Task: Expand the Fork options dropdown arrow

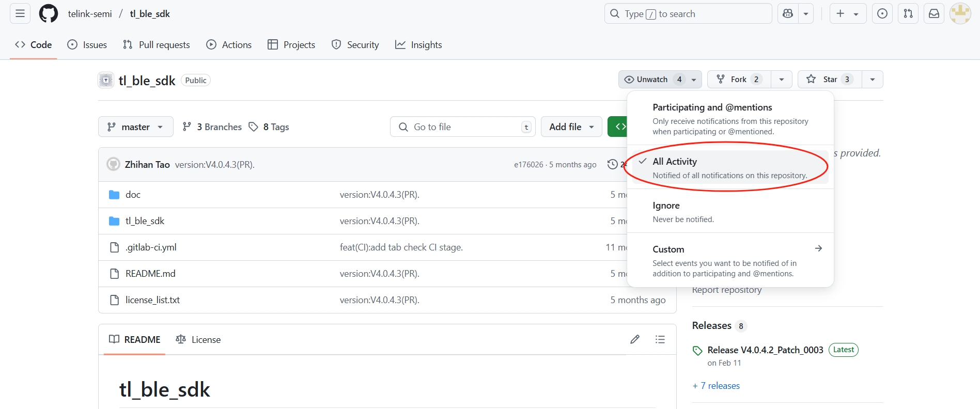Action: (x=782, y=80)
